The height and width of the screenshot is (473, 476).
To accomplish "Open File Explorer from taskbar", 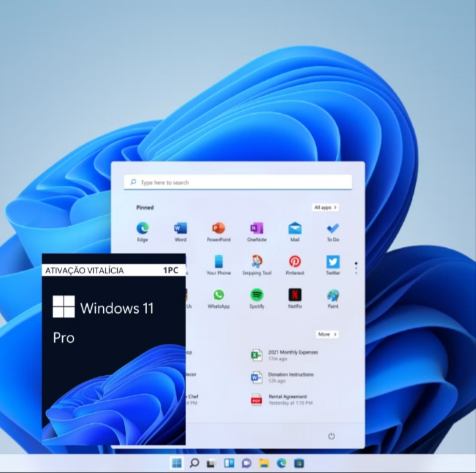I will tap(264, 463).
